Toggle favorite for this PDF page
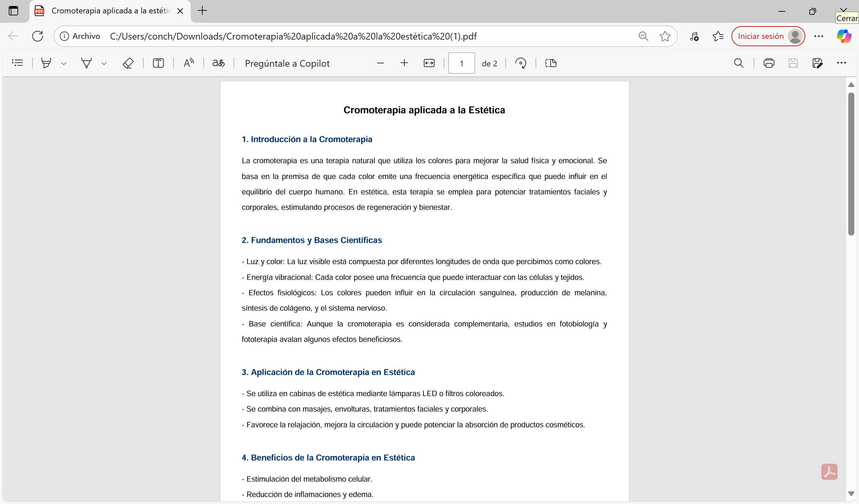The width and height of the screenshot is (859, 504). point(665,36)
